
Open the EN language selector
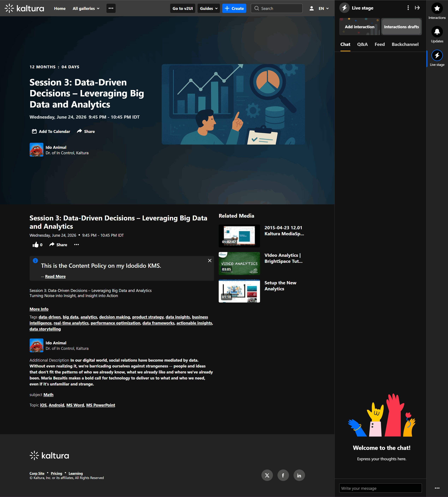coord(323,8)
